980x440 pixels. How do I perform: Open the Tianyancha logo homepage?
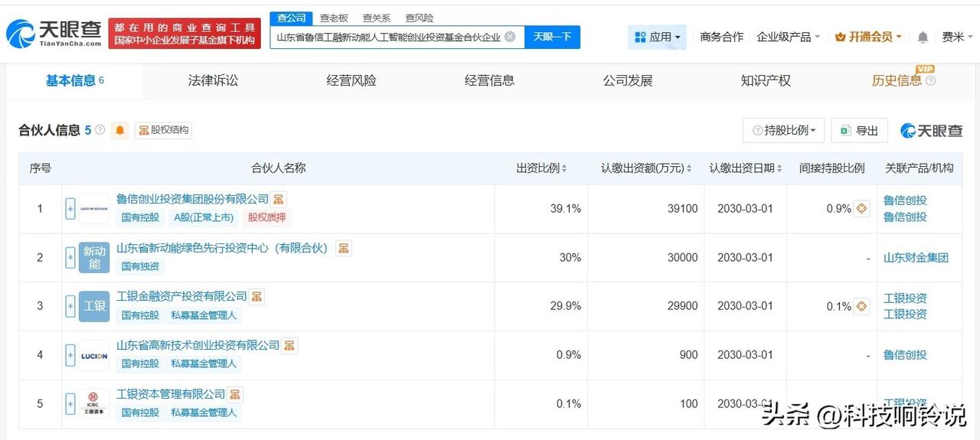click(54, 34)
